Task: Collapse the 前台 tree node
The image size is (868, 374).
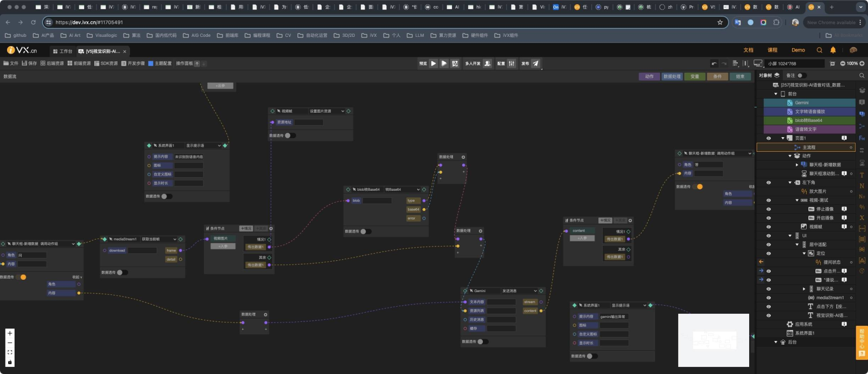Action: pos(776,94)
